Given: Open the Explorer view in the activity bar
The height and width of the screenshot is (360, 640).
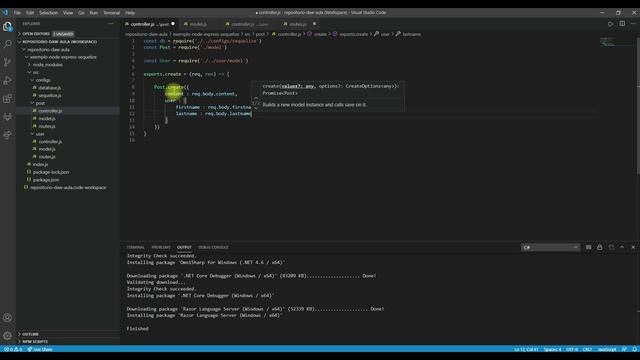Looking at the screenshot, I should tap(7, 27).
